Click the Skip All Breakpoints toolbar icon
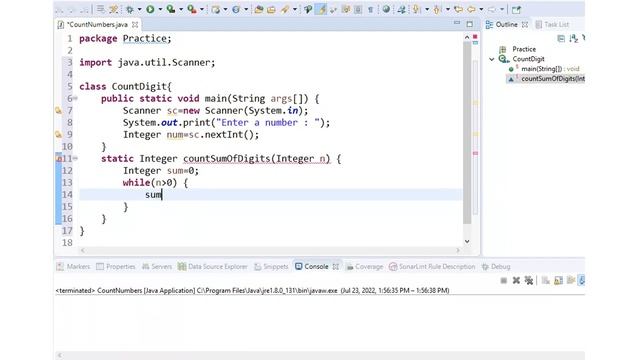 pyautogui.click(x=114, y=9)
